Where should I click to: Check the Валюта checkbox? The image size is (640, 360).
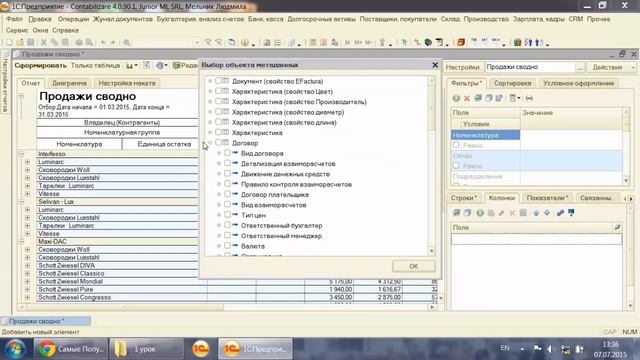coord(227,246)
